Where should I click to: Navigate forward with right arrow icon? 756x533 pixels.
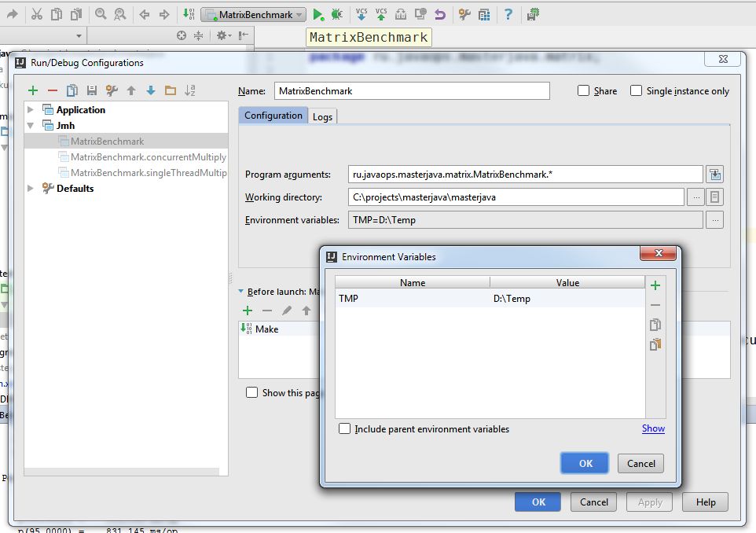point(164,14)
